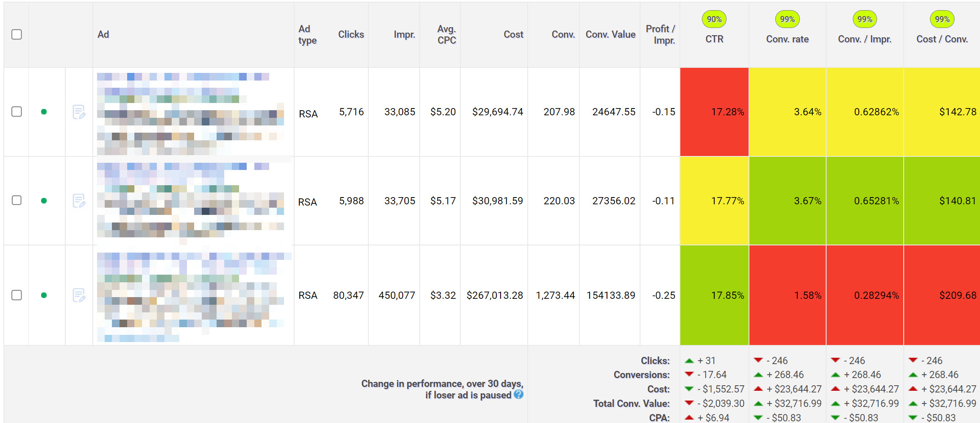Sort by the Clicks column header

click(x=351, y=34)
